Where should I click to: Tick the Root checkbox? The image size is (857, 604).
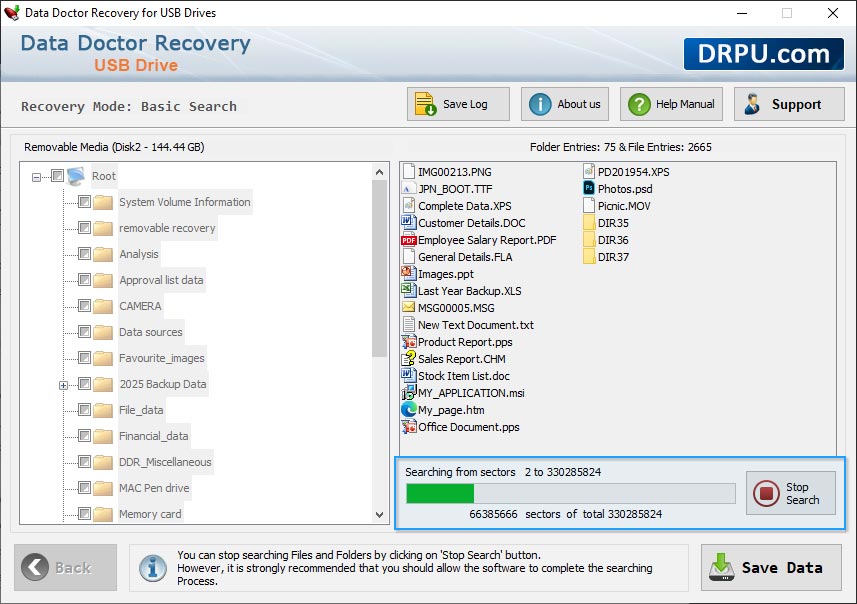[x=57, y=175]
